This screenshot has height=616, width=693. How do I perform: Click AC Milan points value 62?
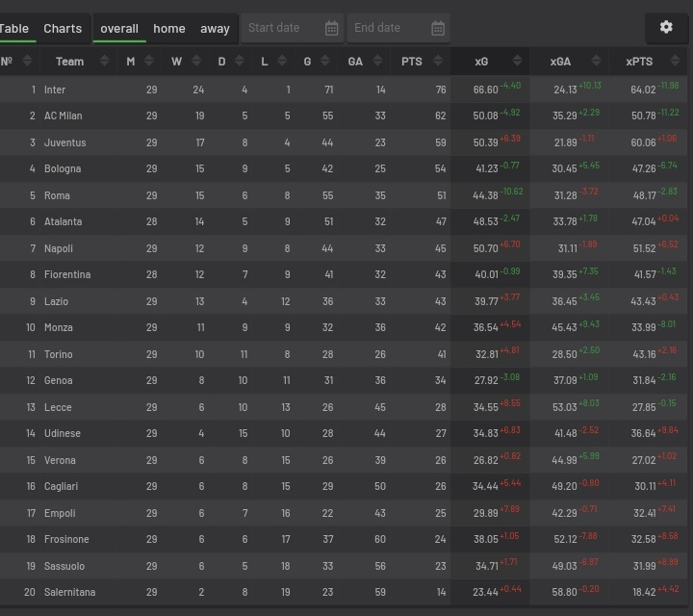pyautogui.click(x=440, y=115)
